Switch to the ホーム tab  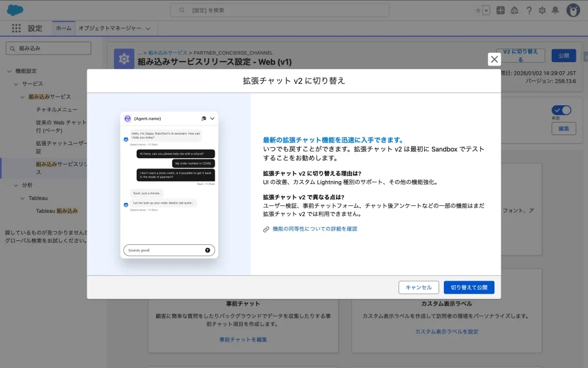(64, 28)
